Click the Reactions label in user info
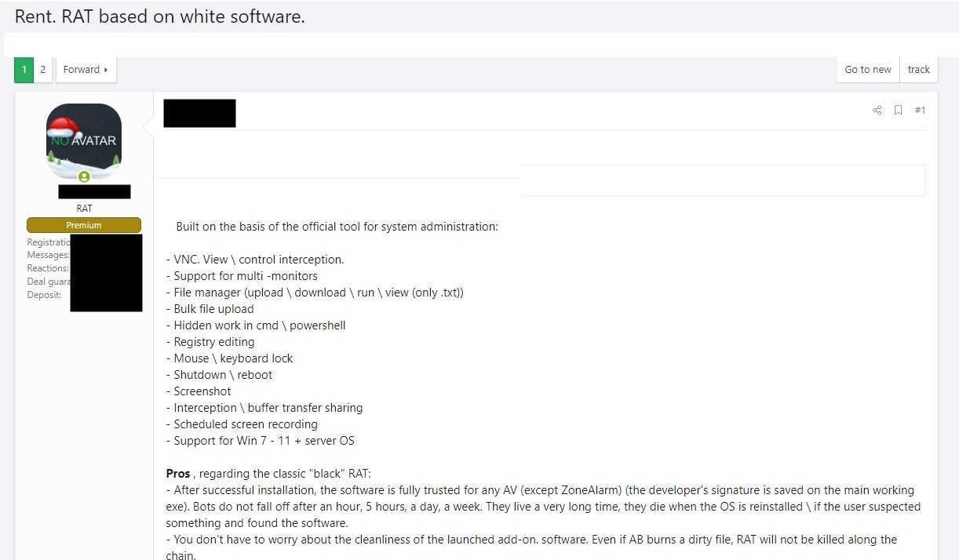Viewport: 959px width, 560px height. pyautogui.click(x=48, y=268)
